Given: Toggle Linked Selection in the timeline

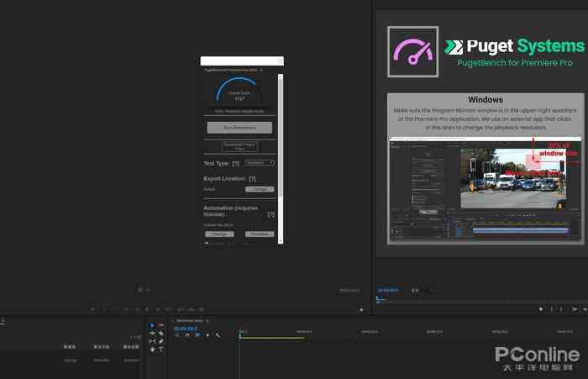Looking at the screenshot, I should click(197, 335).
